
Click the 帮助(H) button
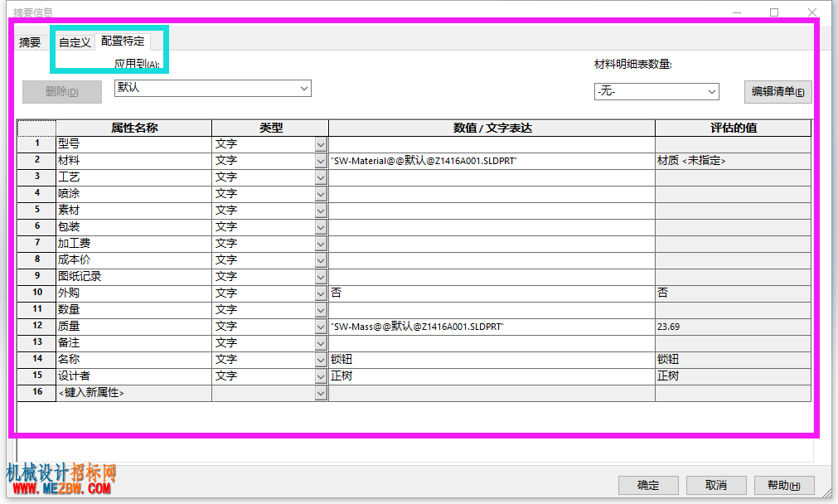[x=784, y=485]
